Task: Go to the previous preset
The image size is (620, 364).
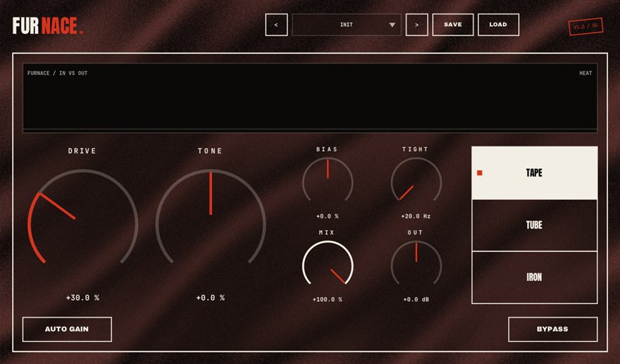Action: click(x=276, y=25)
